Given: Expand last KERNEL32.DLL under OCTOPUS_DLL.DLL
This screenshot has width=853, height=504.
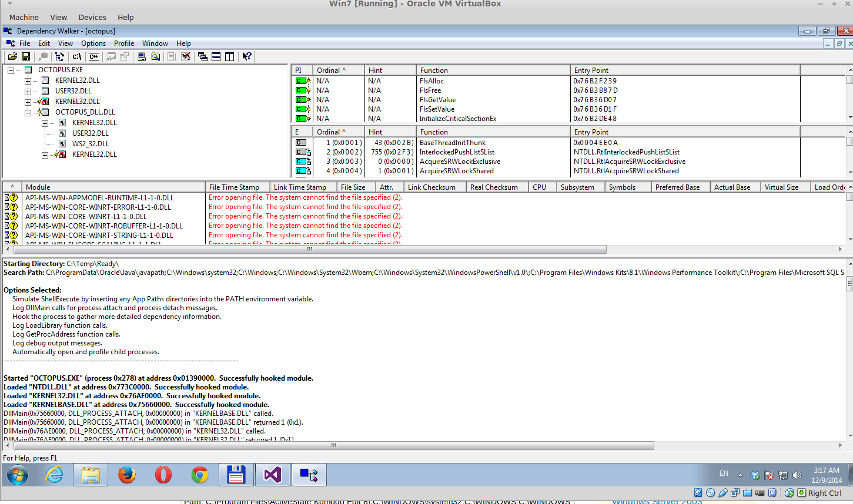Looking at the screenshot, I should tap(45, 154).
